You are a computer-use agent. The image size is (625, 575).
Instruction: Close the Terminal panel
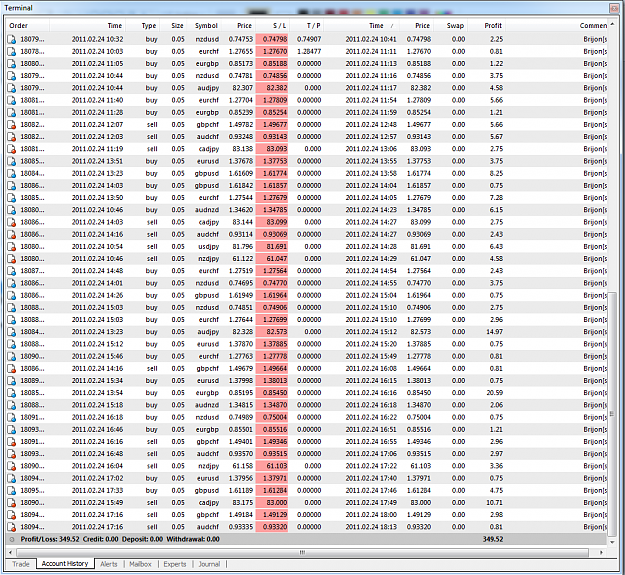pyautogui.click(x=614, y=8)
